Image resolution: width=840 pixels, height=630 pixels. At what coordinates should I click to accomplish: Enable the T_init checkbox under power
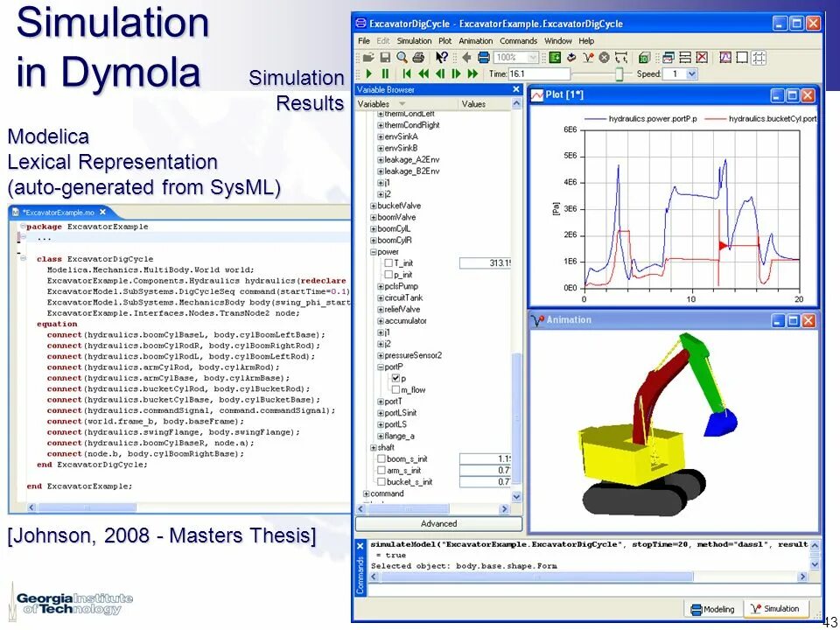[x=388, y=263]
